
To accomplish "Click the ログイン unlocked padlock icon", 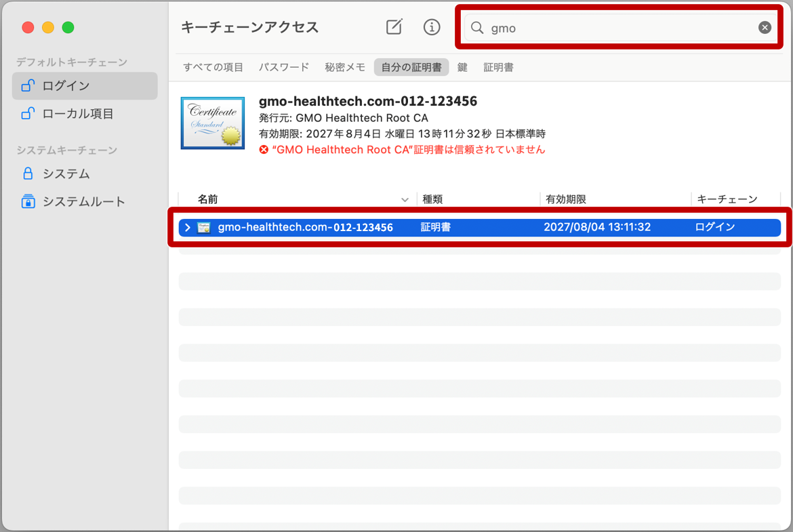I will [x=28, y=85].
